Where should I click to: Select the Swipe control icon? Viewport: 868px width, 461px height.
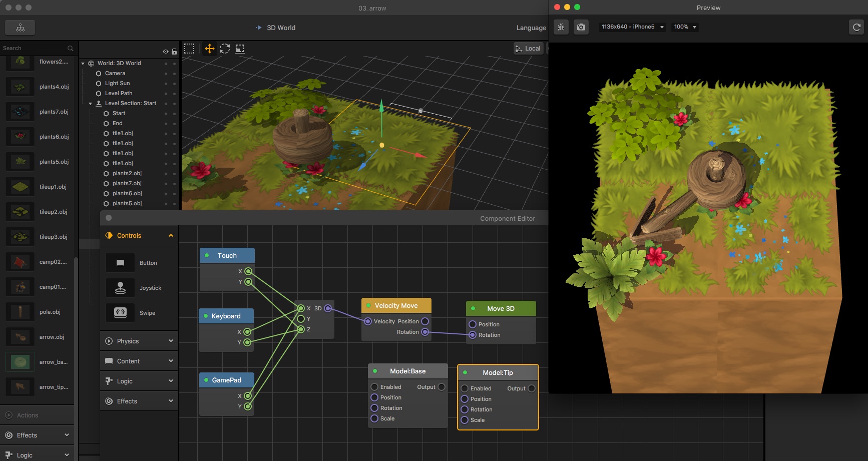pyautogui.click(x=120, y=312)
